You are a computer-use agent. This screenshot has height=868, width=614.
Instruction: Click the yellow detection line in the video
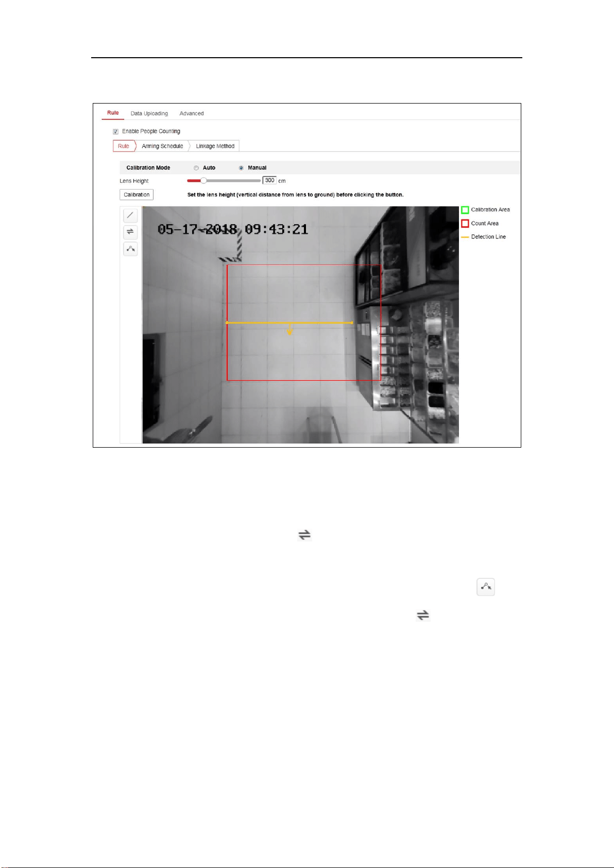[x=289, y=323]
